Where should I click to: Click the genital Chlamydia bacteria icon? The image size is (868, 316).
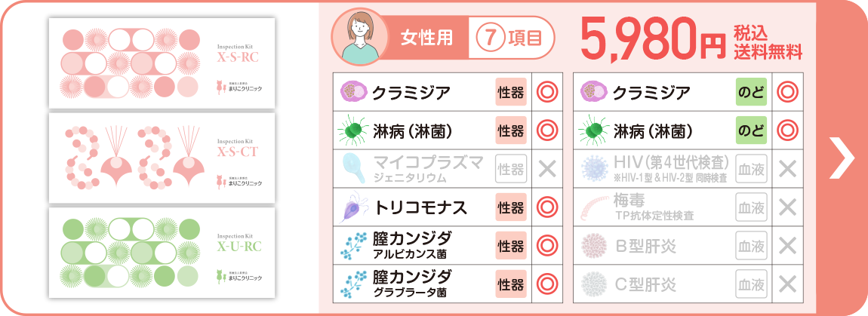(x=352, y=93)
